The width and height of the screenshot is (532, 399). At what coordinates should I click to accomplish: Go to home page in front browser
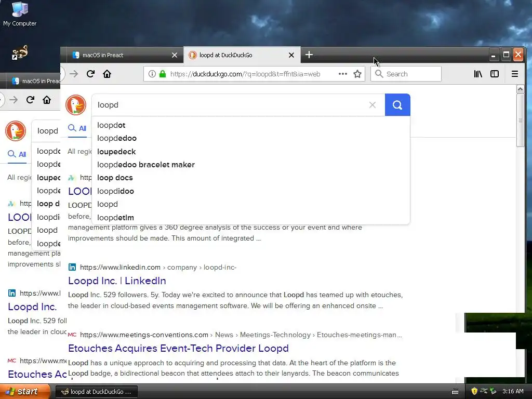tap(107, 74)
